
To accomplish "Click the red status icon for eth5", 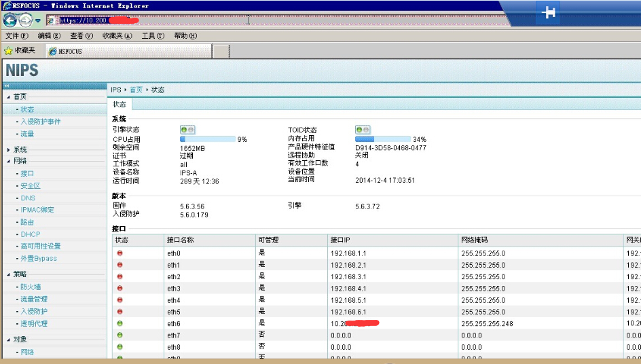I will pyautogui.click(x=120, y=312).
